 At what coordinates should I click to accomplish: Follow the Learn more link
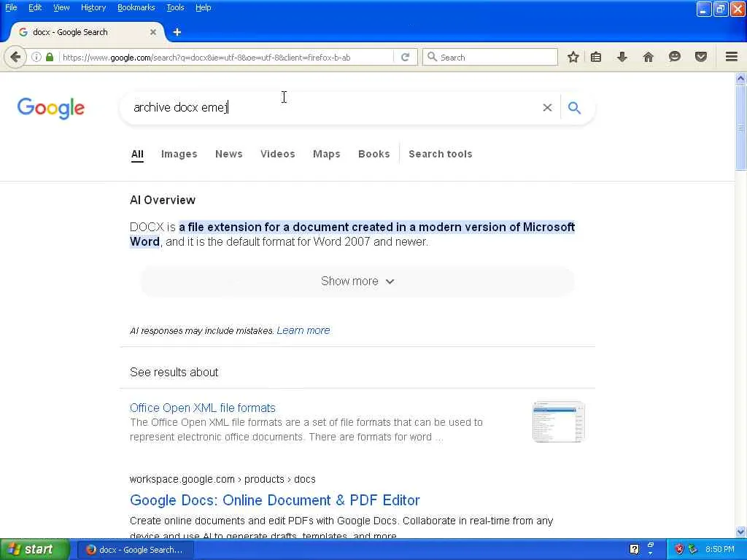(303, 330)
